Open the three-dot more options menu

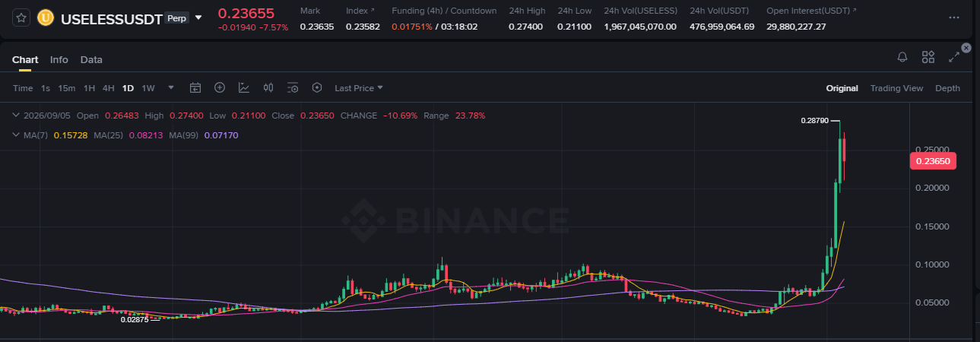(x=954, y=17)
